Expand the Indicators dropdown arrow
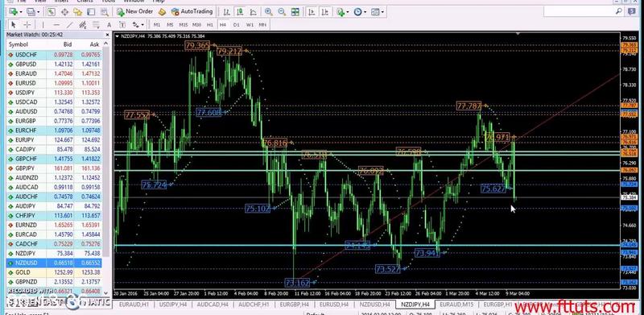Image resolution: width=644 pixels, height=315 pixels. 348,12
